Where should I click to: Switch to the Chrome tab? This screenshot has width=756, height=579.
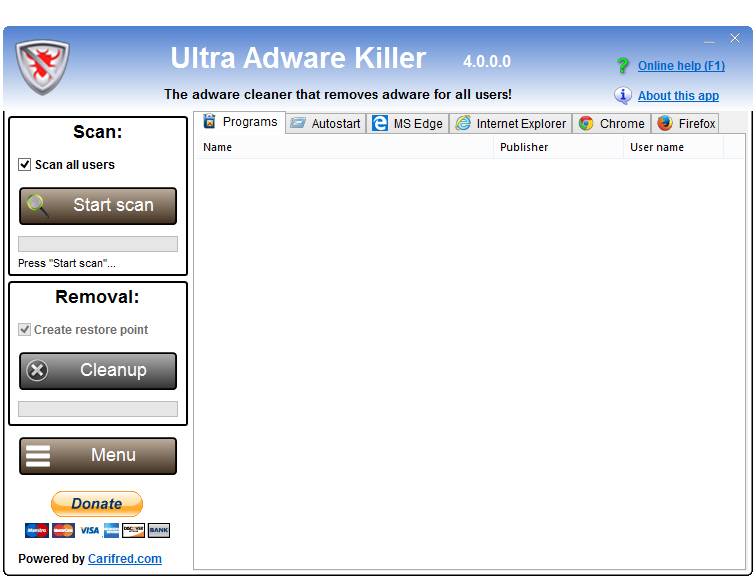point(611,123)
